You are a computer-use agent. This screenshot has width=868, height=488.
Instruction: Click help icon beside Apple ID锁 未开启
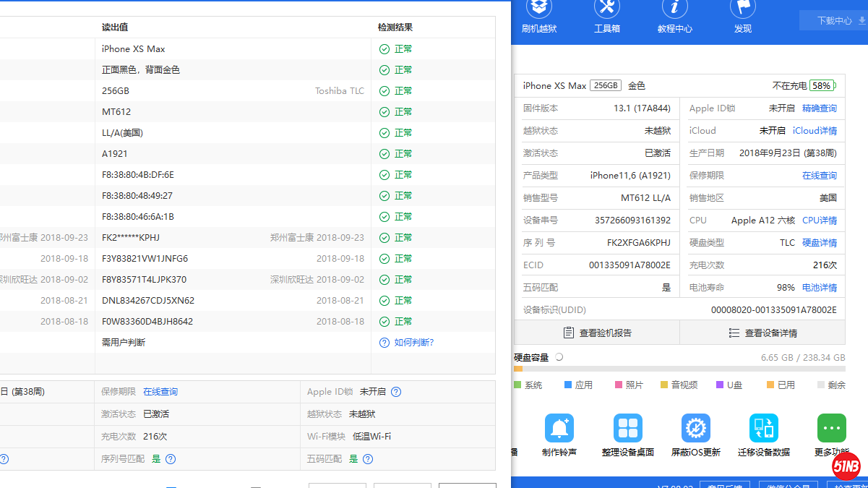[x=396, y=392]
